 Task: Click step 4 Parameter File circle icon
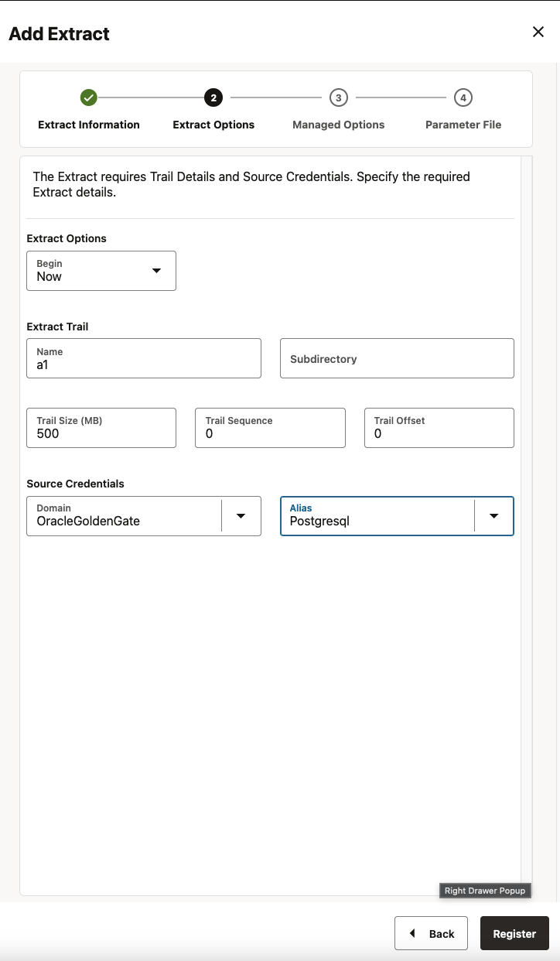(463, 97)
